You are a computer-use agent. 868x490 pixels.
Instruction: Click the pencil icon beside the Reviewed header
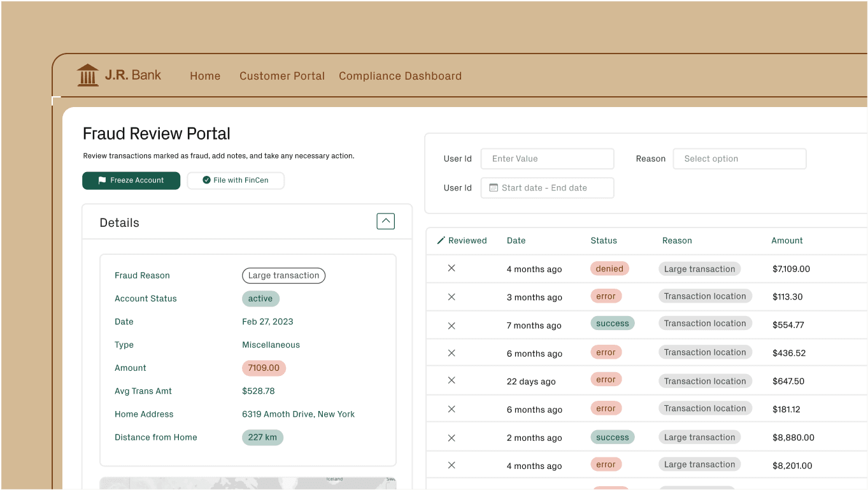pyautogui.click(x=442, y=240)
